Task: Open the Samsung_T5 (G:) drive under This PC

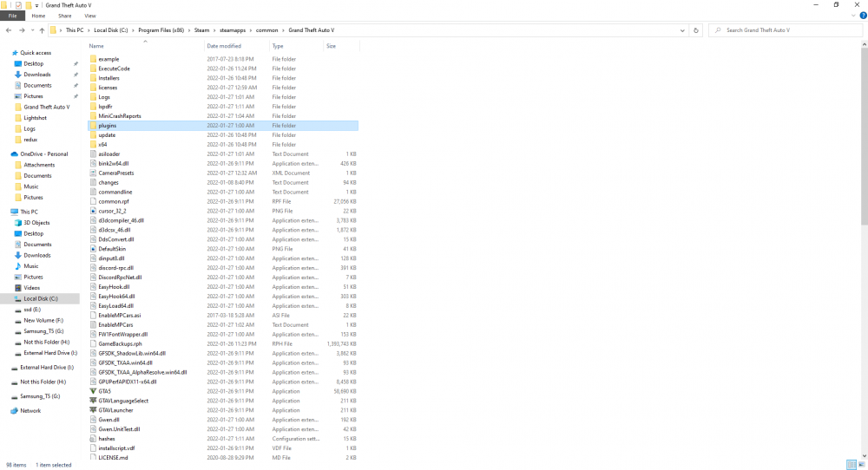Action: tap(43, 331)
